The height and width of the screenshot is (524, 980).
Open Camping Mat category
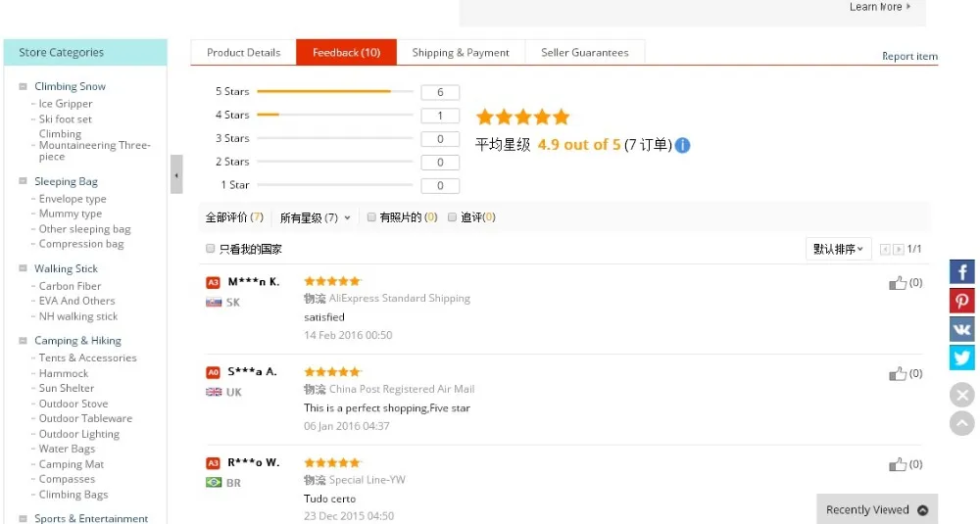click(72, 464)
